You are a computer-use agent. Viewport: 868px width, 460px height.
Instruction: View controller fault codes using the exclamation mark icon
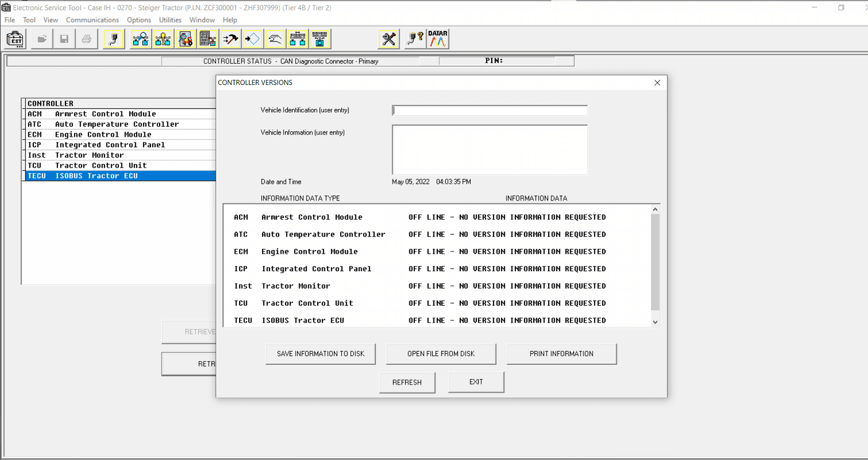coord(163,39)
